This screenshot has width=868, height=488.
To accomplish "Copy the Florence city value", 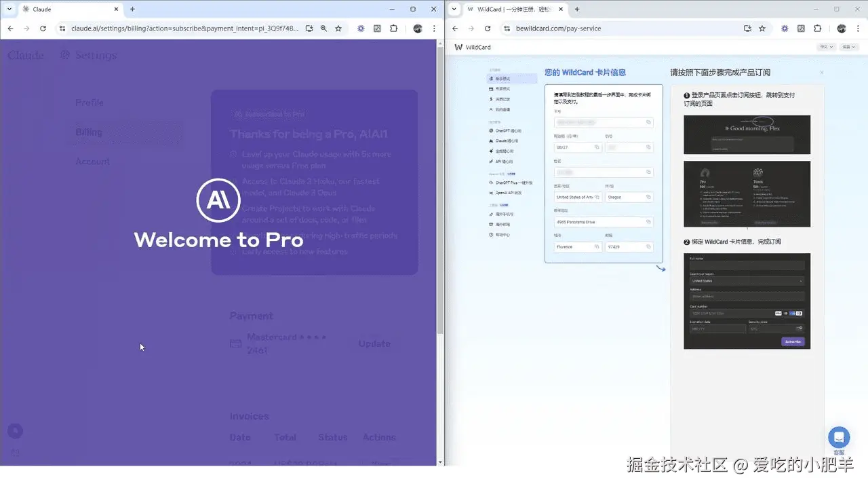I will click(x=597, y=247).
